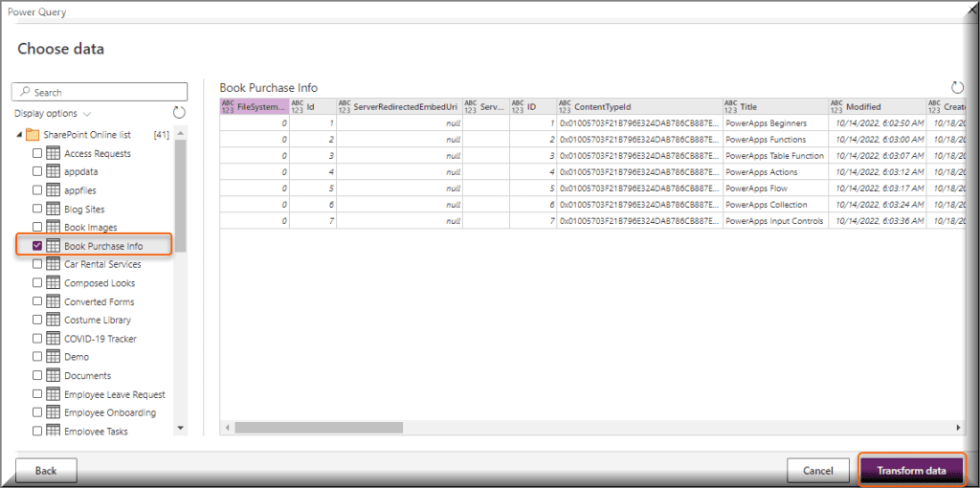Click the PowerApps Flow cell
Image resolution: width=980 pixels, height=488 pixels.
[775, 189]
